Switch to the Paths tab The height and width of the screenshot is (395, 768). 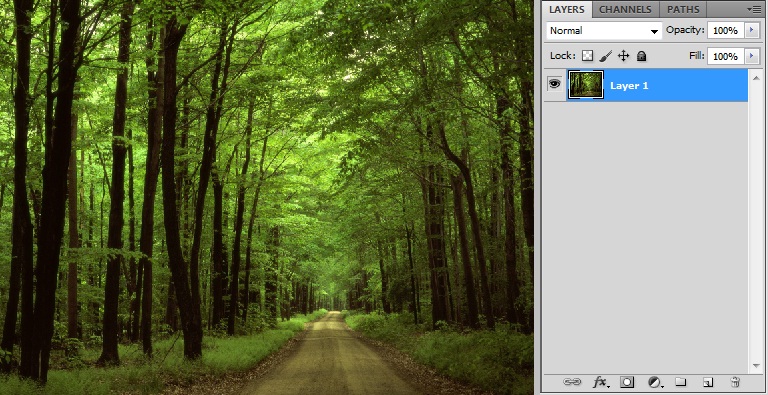point(683,9)
